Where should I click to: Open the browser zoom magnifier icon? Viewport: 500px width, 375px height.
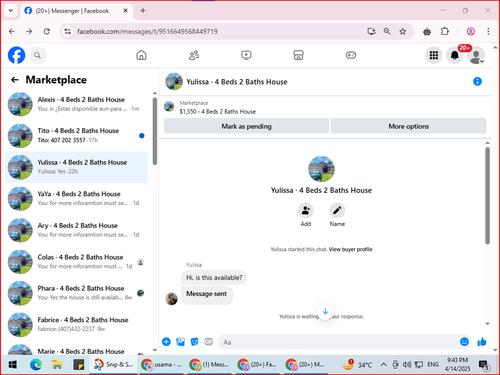pos(387,31)
